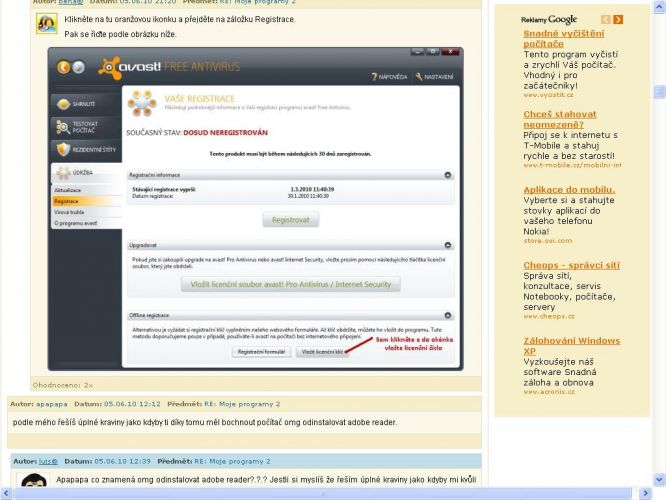
Task: Click the previous ads arrow in Google ads
Action: [606, 20]
